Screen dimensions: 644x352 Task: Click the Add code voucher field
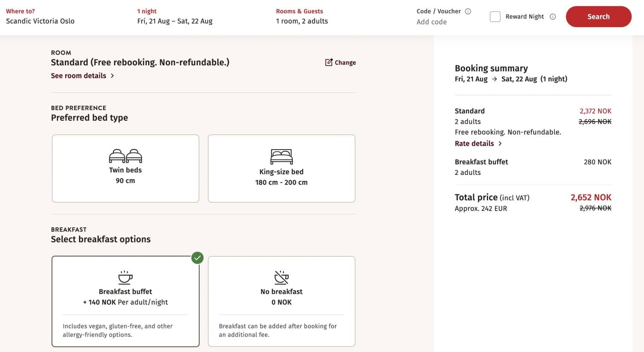tap(431, 22)
